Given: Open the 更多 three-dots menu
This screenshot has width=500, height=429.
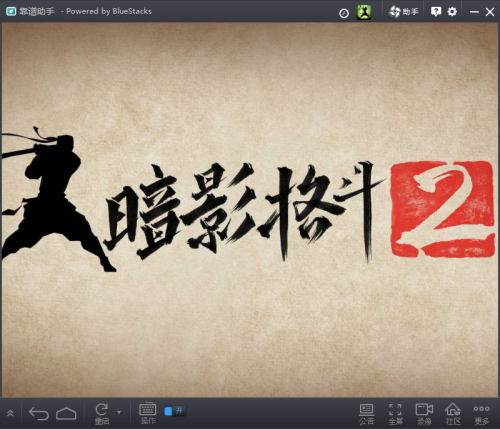Looking at the screenshot, I should point(481,414).
